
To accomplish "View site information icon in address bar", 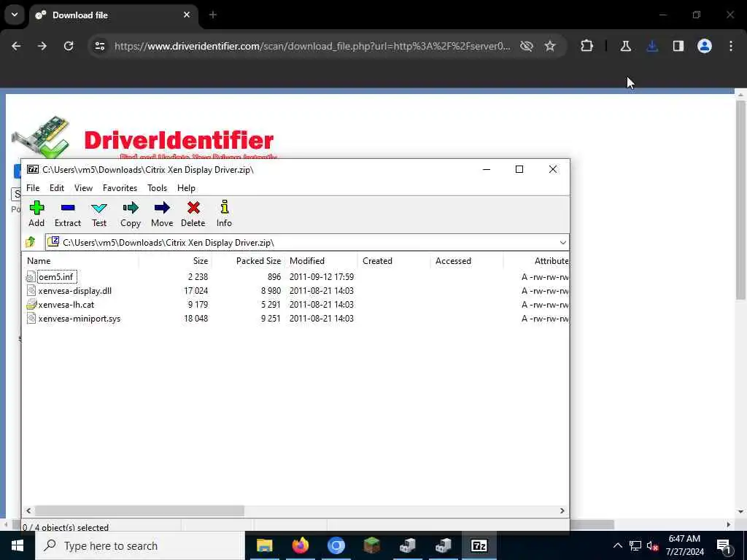I will tap(99, 46).
